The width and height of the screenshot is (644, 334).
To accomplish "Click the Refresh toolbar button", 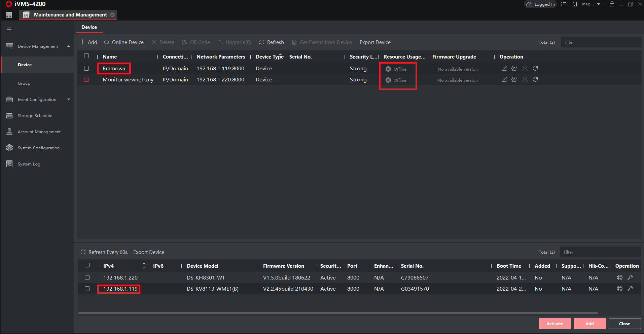I will point(272,42).
